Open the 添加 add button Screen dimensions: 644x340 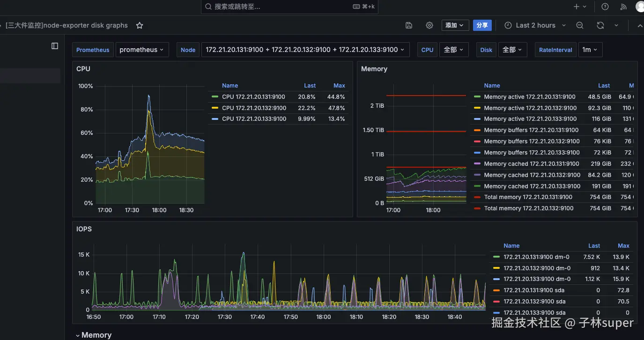pyautogui.click(x=455, y=25)
